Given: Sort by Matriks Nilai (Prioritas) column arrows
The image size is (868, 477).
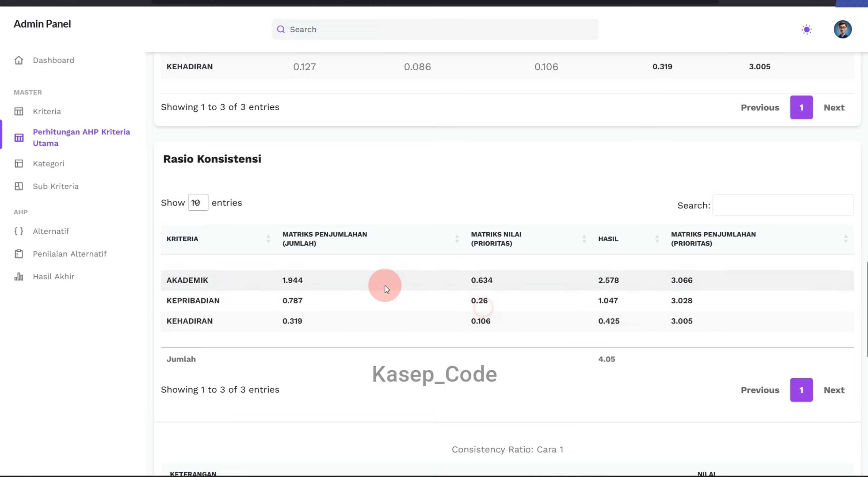Looking at the screenshot, I should click(x=584, y=239).
